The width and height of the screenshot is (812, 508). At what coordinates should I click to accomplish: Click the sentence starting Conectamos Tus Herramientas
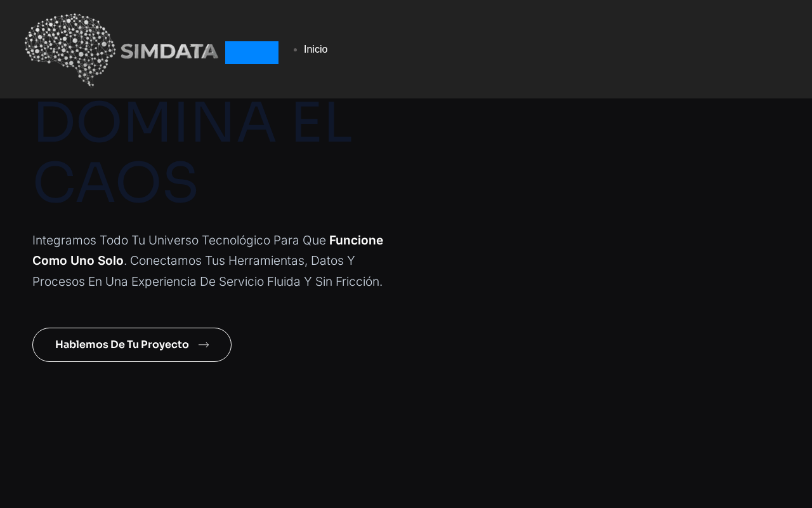[x=207, y=271]
